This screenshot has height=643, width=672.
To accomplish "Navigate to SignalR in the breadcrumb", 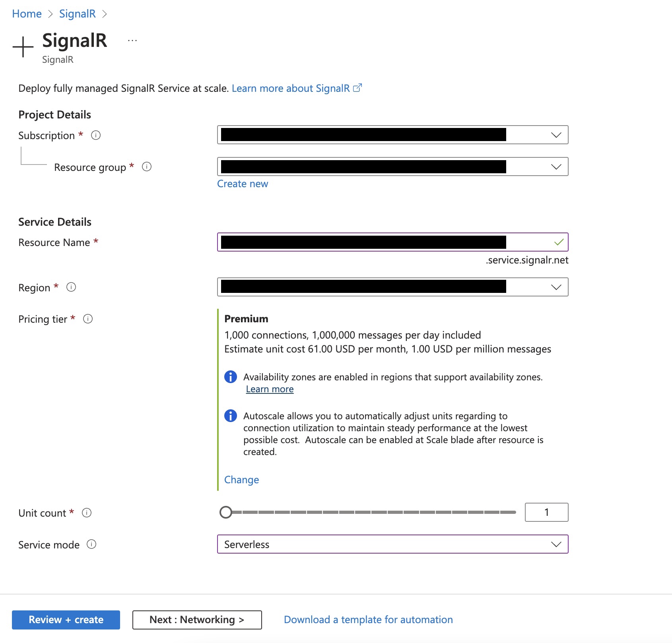I will (x=78, y=14).
